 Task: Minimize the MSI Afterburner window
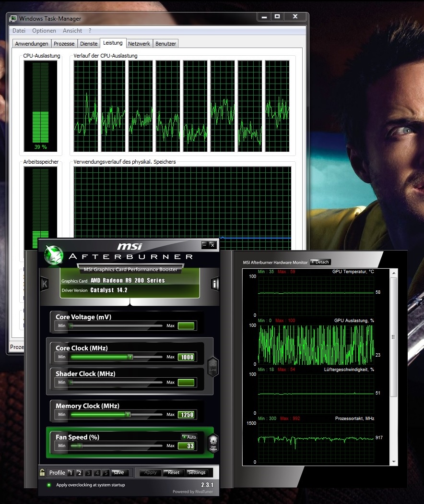click(205, 245)
